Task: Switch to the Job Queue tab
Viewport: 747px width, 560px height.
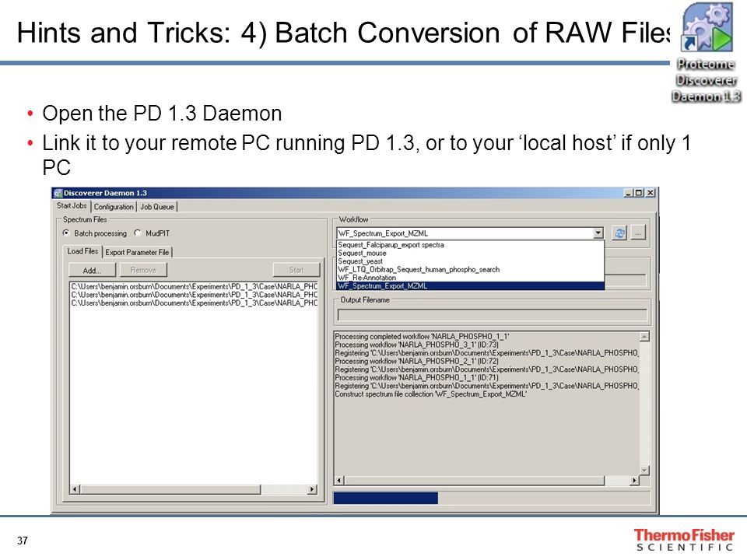Action: coord(157,207)
